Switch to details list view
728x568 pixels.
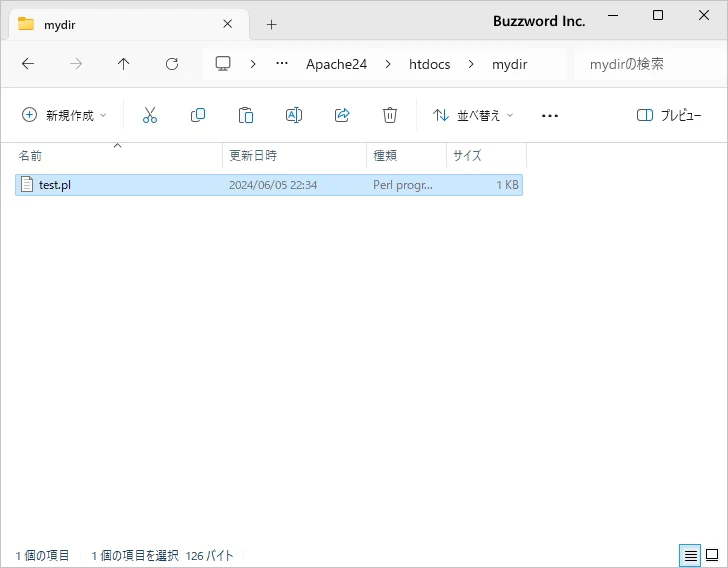690,555
